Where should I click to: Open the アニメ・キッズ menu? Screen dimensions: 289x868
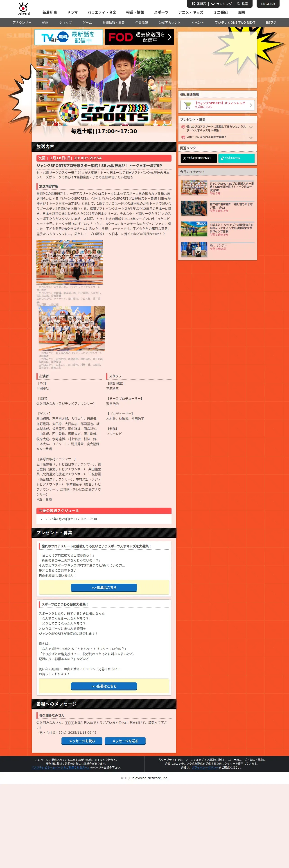click(x=191, y=12)
